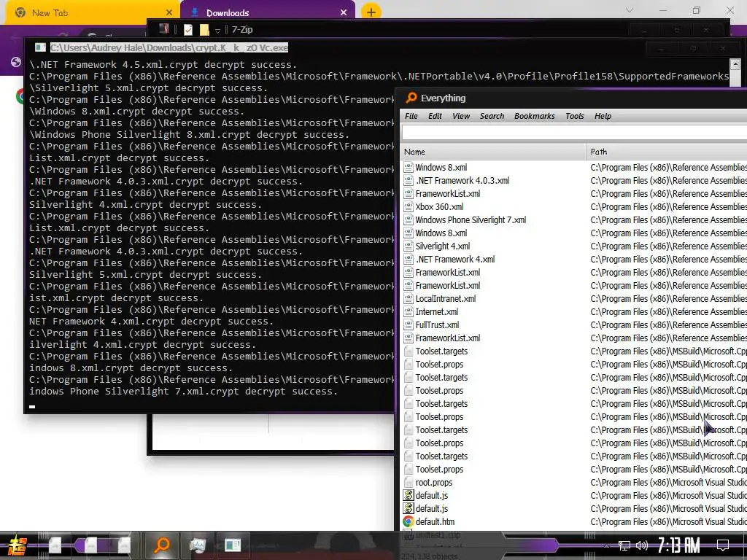Click the monitor chart app icon on the taskbar
The width and height of the screenshot is (747, 560).
point(197,545)
